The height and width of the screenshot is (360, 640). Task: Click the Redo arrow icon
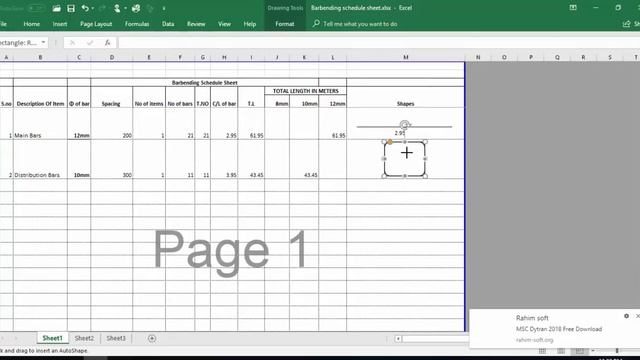click(x=102, y=8)
